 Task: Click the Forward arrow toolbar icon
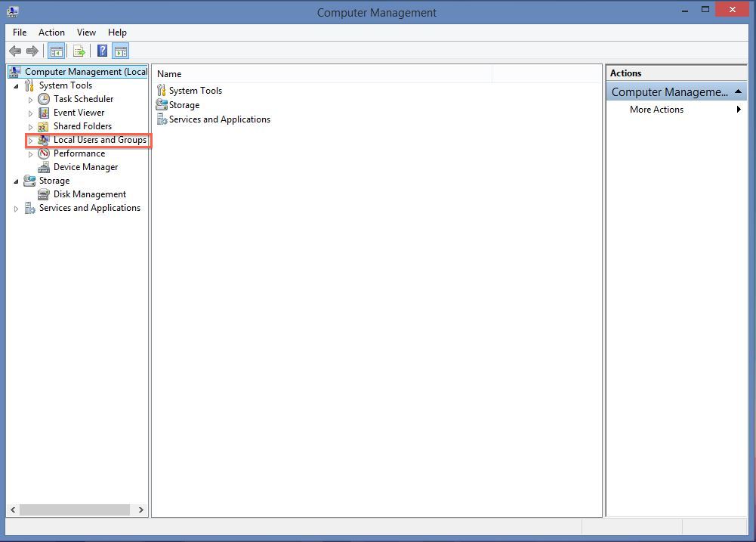(x=32, y=51)
